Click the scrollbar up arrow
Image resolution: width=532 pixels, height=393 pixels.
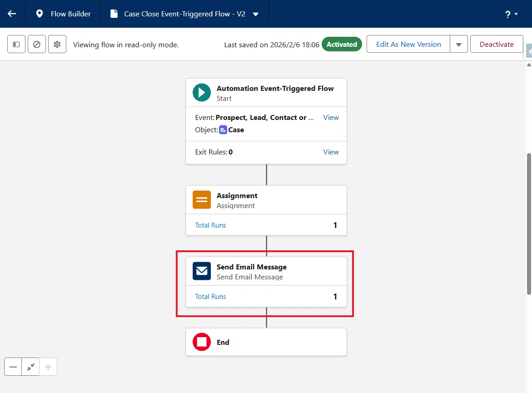[x=529, y=65]
